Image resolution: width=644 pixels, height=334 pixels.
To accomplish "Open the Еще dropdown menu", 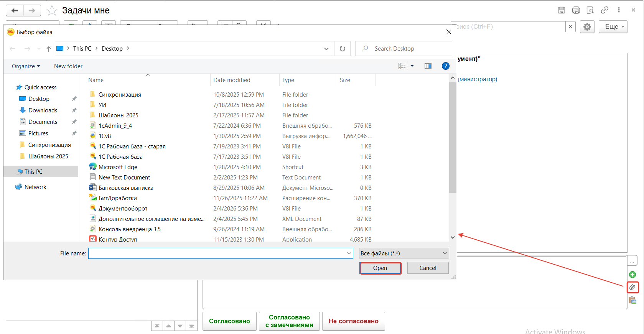I will tap(613, 27).
